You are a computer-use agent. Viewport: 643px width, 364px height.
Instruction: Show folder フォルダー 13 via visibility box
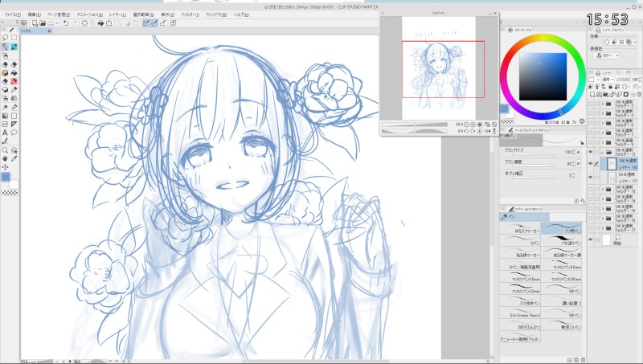point(591,190)
